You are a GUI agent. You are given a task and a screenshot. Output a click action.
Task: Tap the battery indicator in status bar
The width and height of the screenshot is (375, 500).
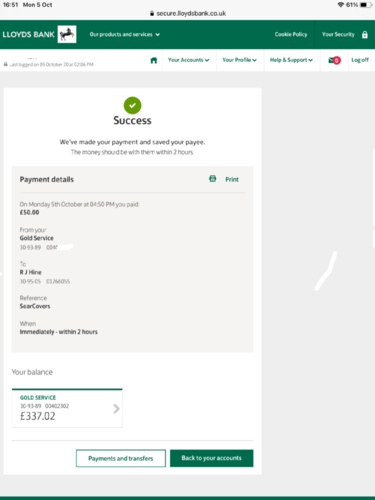click(x=365, y=5)
